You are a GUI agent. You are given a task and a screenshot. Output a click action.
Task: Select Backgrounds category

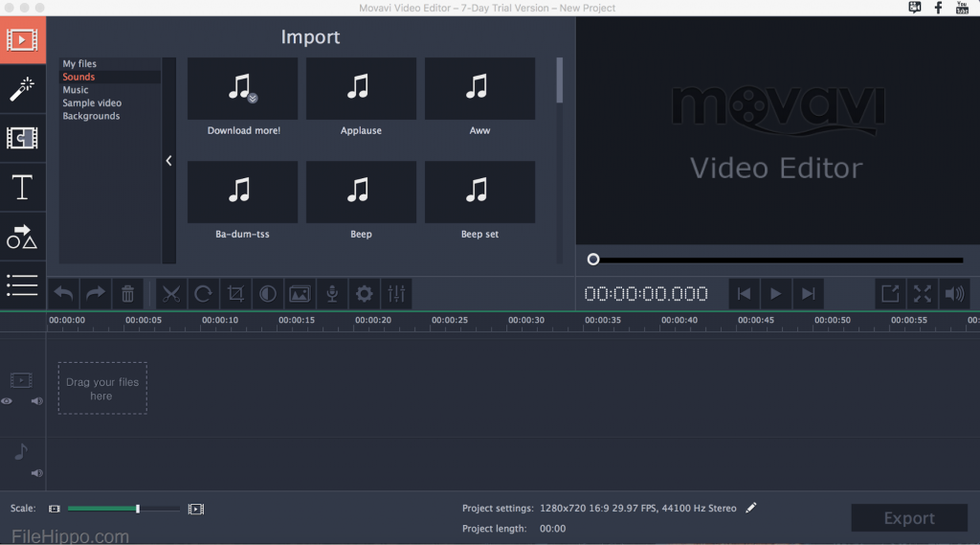(x=91, y=117)
